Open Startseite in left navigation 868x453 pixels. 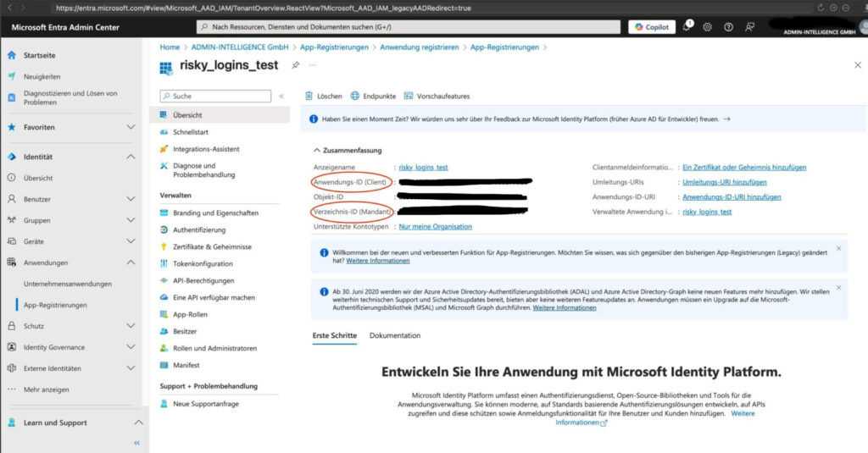click(x=39, y=55)
